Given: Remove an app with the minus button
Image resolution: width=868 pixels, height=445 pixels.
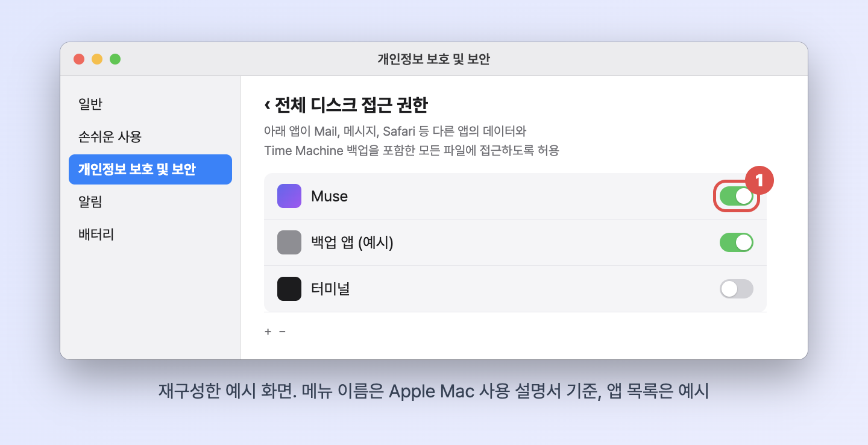Looking at the screenshot, I should 282,332.
